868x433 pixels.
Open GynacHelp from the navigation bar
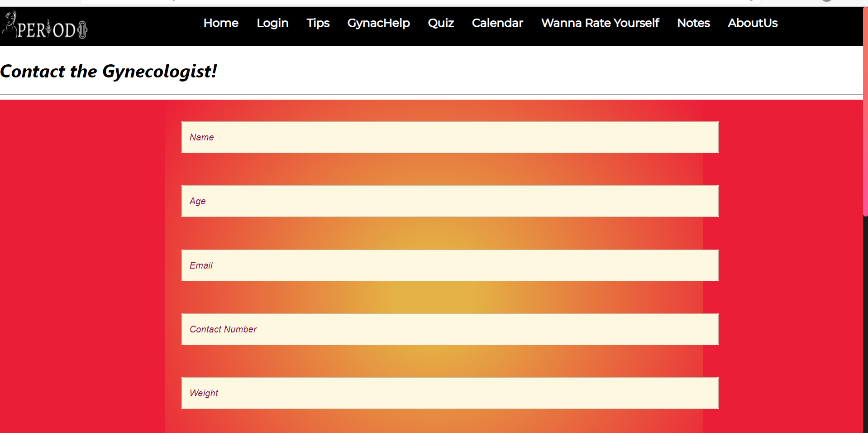pyautogui.click(x=378, y=23)
